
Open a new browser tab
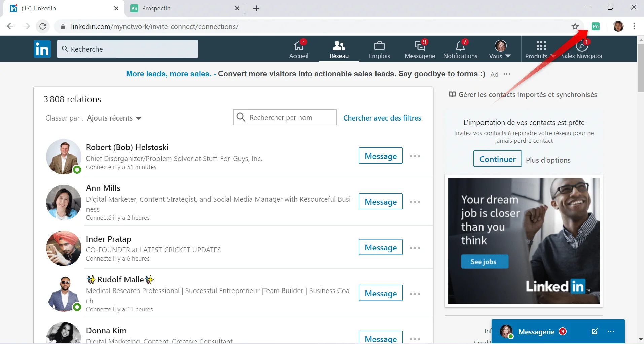[x=256, y=8]
